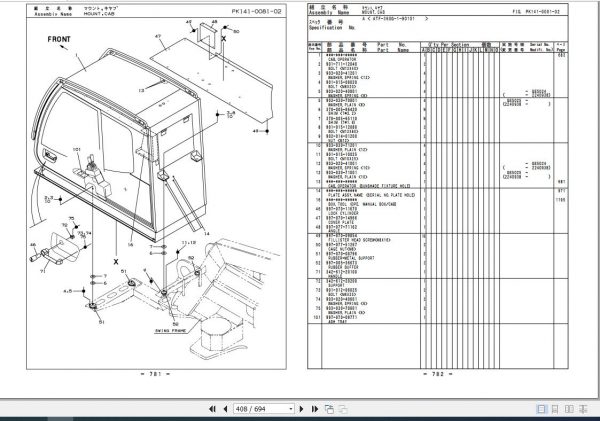The image size is (600, 421).
Task: Click the Q'ty Per Section column header
Action: tap(449, 45)
